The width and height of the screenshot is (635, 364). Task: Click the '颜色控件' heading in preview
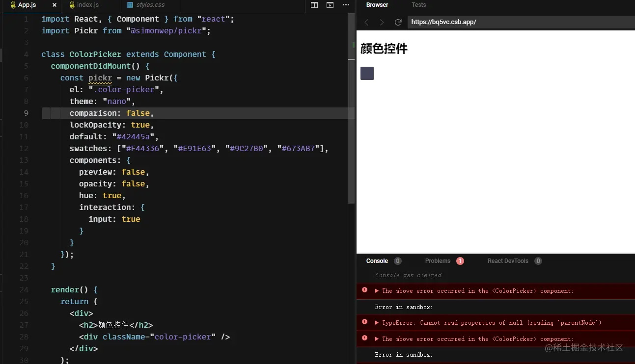(384, 49)
